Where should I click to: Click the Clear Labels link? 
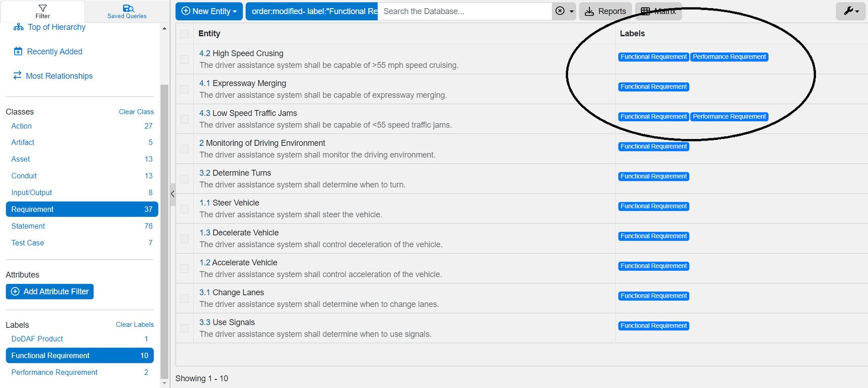[x=134, y=324]
